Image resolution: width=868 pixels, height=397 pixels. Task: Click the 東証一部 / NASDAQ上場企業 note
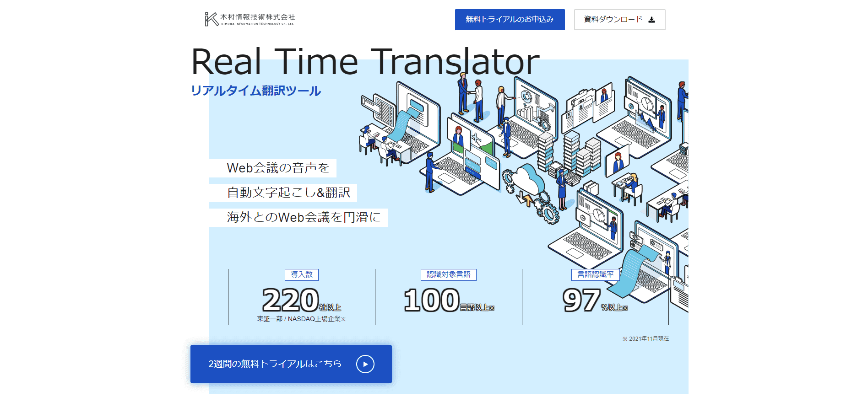[301, 319]
